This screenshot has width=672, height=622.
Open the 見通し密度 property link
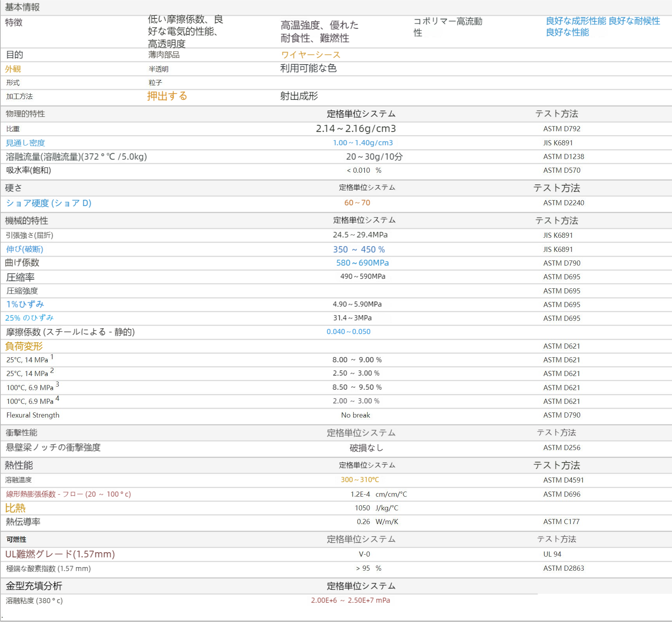pyautogui.click(x=25, y=143)
